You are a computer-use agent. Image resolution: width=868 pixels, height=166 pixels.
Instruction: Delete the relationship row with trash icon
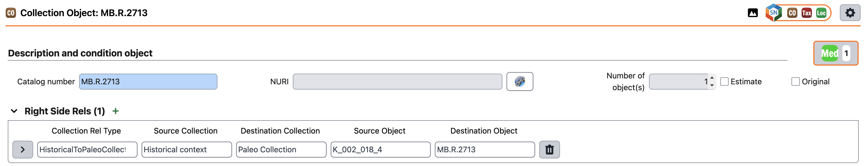point(549,149)
